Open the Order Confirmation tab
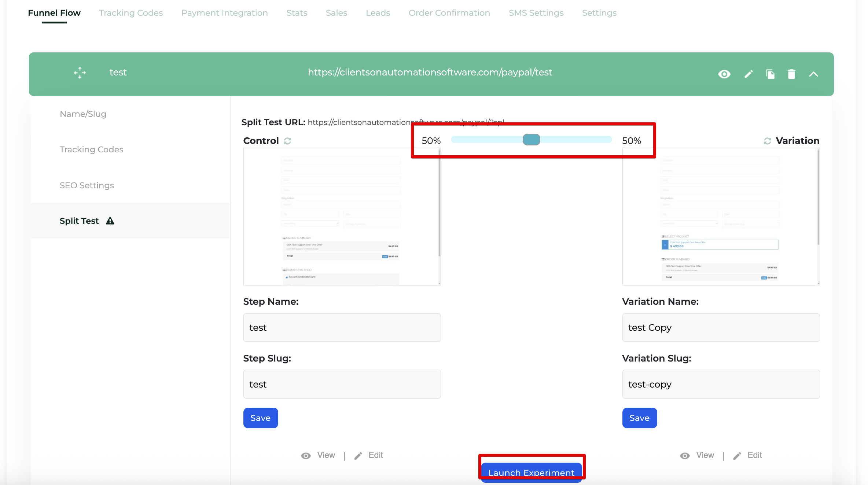The image size is (868, 485). [x=449, y=13]
